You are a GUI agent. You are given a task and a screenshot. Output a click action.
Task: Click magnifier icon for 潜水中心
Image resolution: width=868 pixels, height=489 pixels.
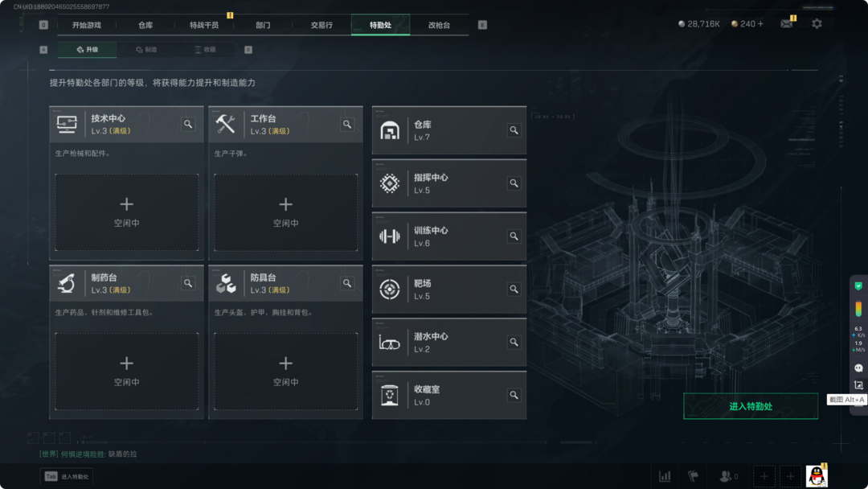click(x=514, y=343)
